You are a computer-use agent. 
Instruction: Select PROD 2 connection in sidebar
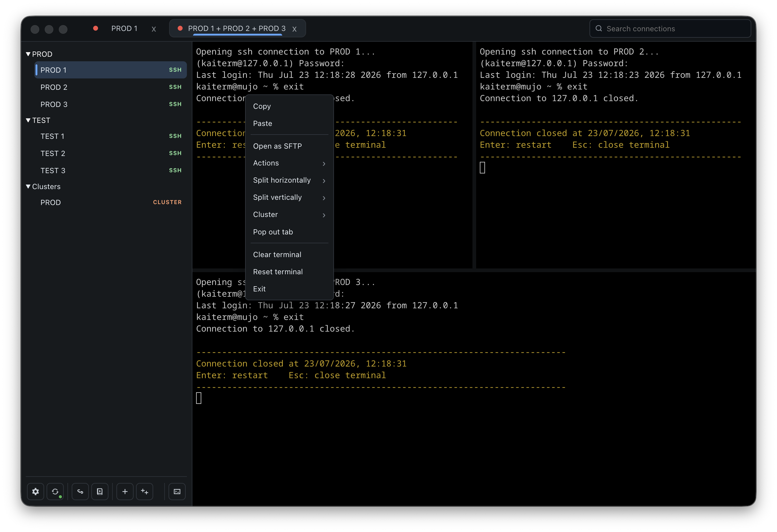[x=110, y=87]
